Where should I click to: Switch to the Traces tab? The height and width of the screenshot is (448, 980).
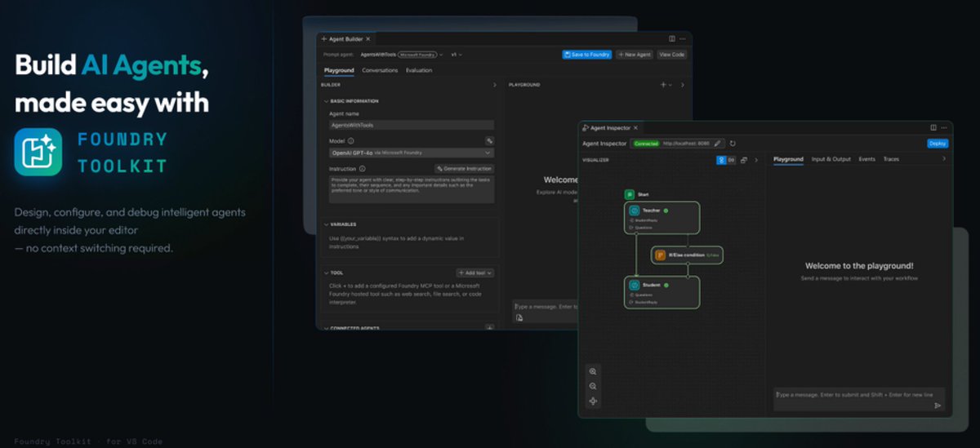tap(891, 159)
